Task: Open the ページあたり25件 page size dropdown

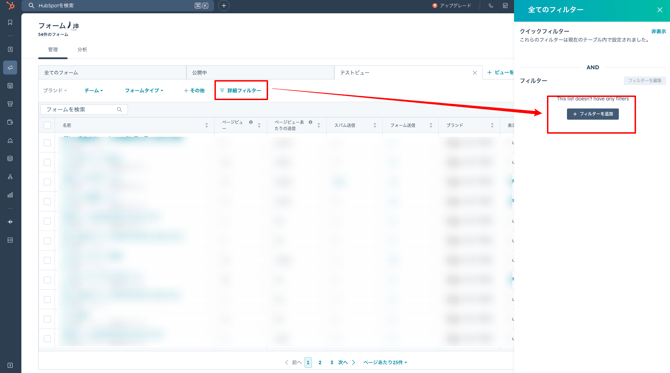Action: pyautogui.click(x=385, y=362)
